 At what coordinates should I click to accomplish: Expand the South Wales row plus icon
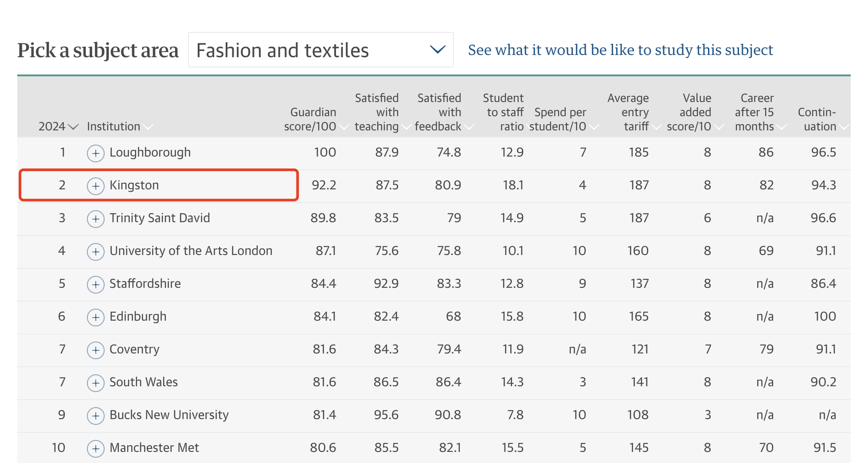(x=95, y=383)
